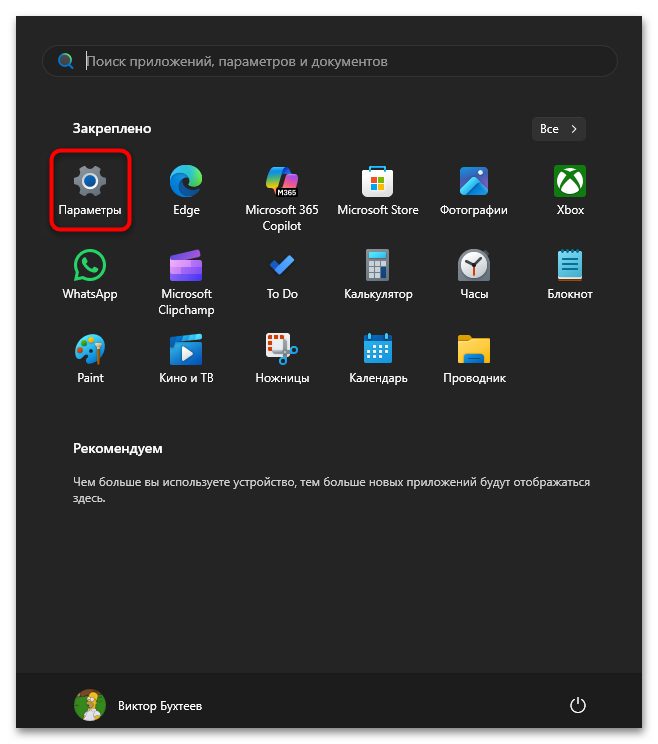This screenshot has height=744, width=658.
Task: Launch Microsoft Edge browser
Action: click(186, 190)
